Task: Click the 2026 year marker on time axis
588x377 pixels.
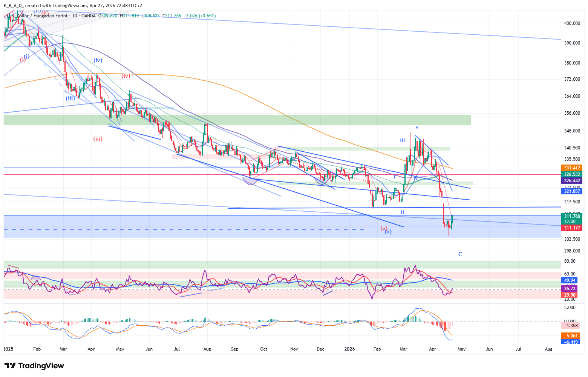Action: (x=350, y=349)
